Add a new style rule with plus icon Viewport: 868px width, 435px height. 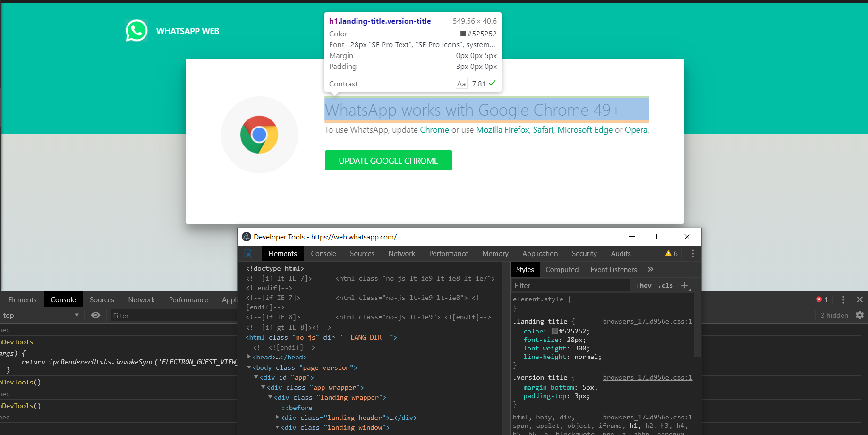tap(684, 285)
